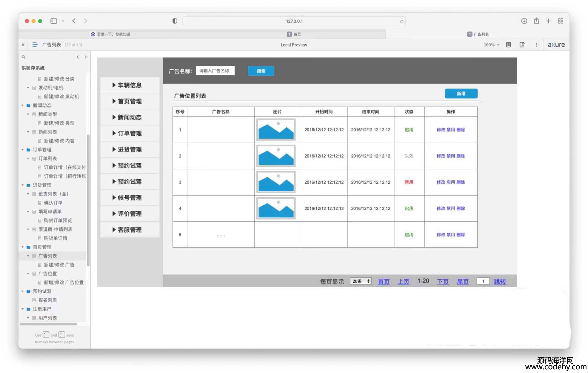The height and width of the screenshot is (373, 588).
Task: Go forward with the browser forward arrow
Action: point(85,21)
